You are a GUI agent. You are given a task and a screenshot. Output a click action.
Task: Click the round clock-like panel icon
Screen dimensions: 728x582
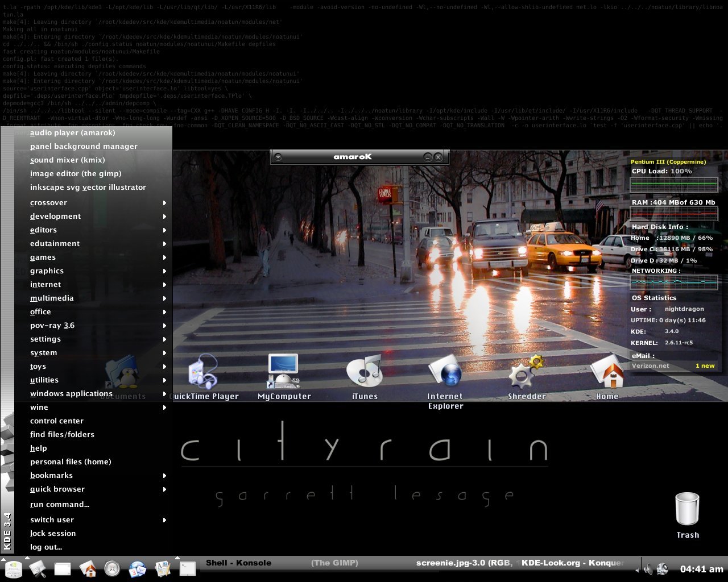(x=113, y=568)
